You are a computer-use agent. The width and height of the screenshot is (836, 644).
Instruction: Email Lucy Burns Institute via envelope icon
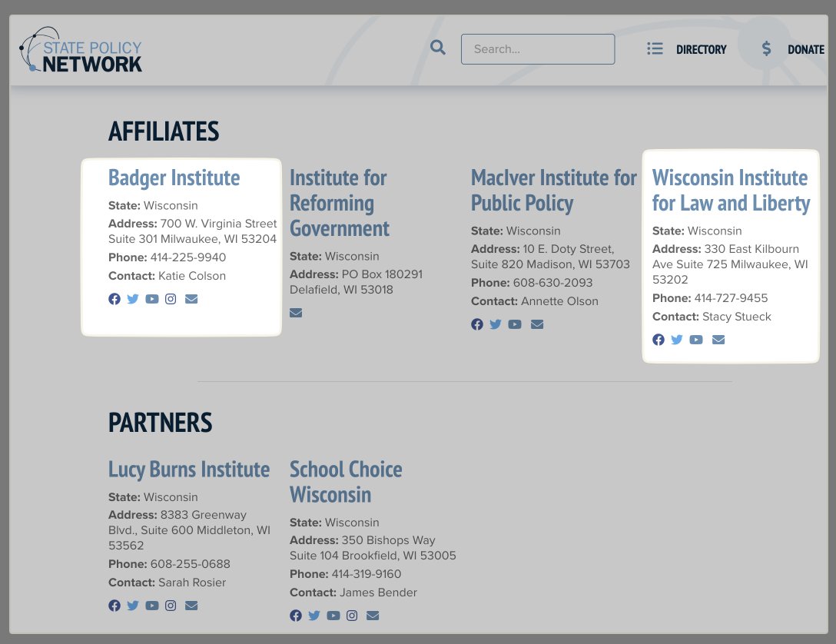tap(191, 606)
